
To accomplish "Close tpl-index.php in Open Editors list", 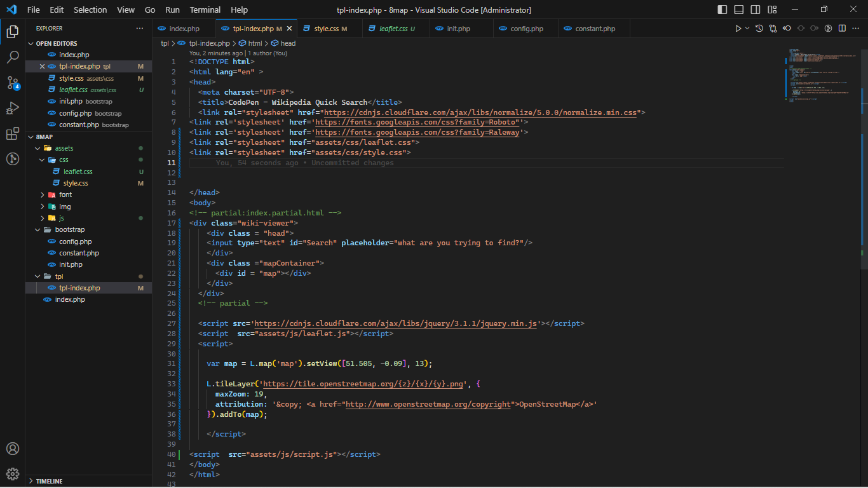I will click(x=43, y=66).
